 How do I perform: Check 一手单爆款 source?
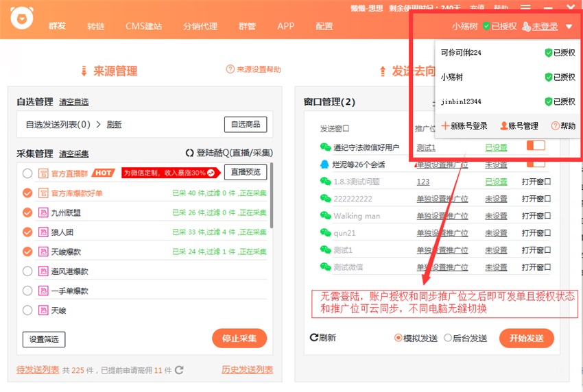coord(27,291)
